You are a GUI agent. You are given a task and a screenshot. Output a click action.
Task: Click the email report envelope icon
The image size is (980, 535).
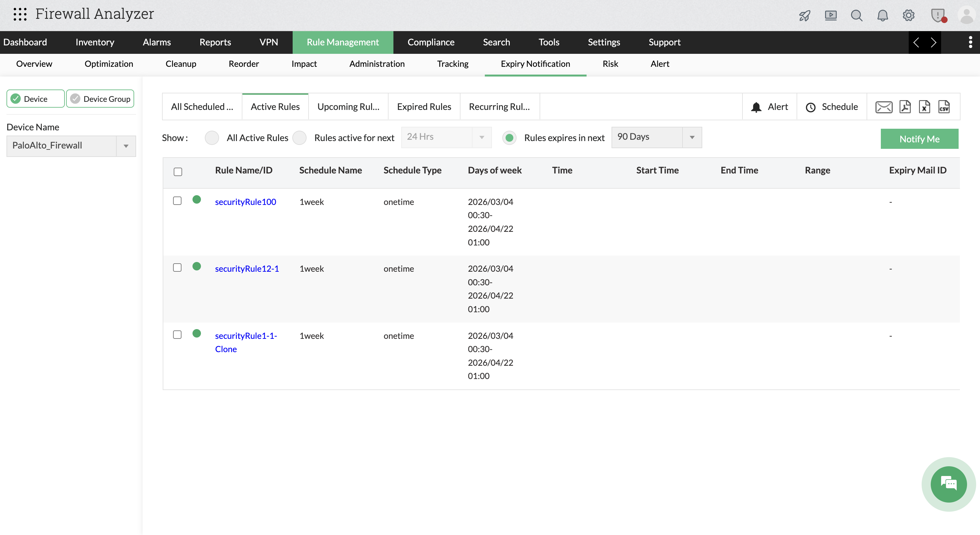[883, 107]
